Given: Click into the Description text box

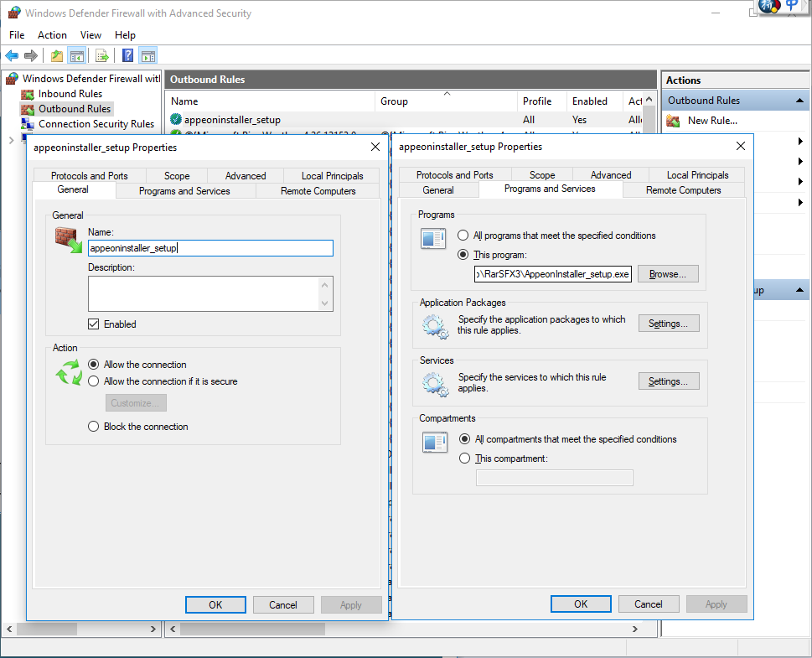Looking at the screenshot, I should pos(210,293).
